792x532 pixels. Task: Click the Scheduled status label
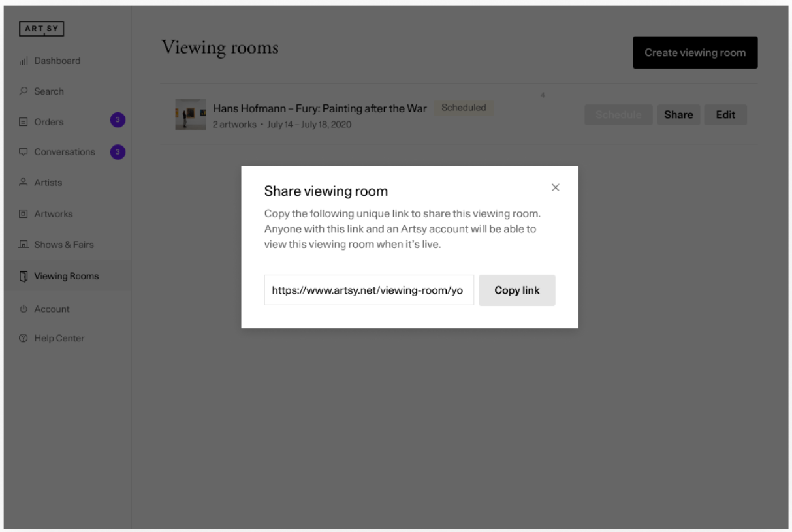pyautogui.click(x=464, y=106)
